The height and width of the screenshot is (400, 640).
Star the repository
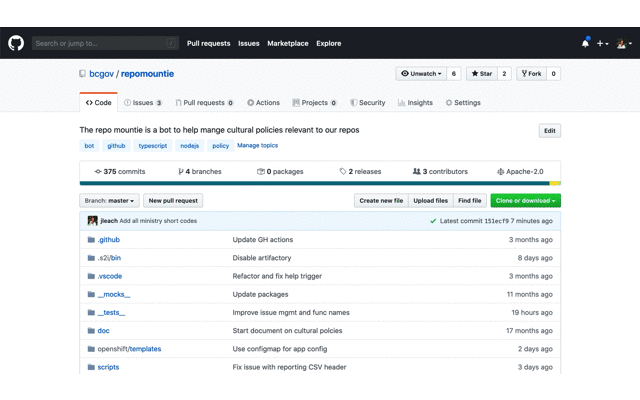482,73
